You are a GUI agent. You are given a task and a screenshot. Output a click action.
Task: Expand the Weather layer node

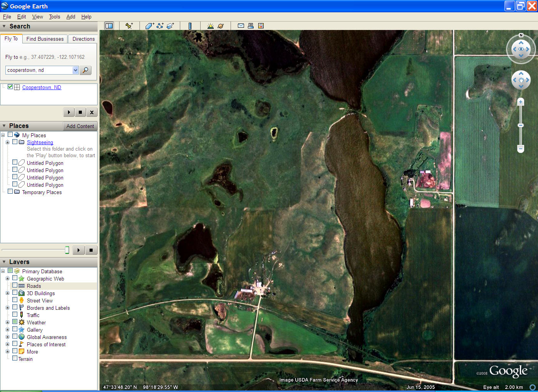pos(7,322)
